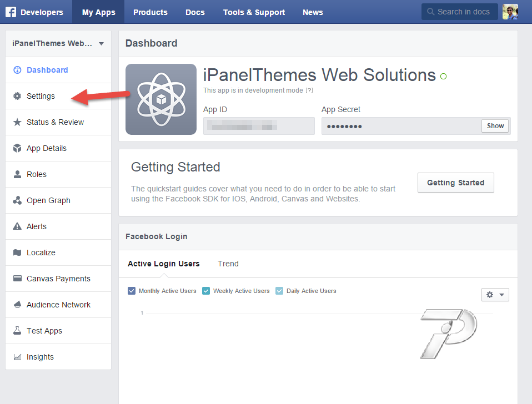
Task: Click the star icon for Status & Review
Action: 17,122
